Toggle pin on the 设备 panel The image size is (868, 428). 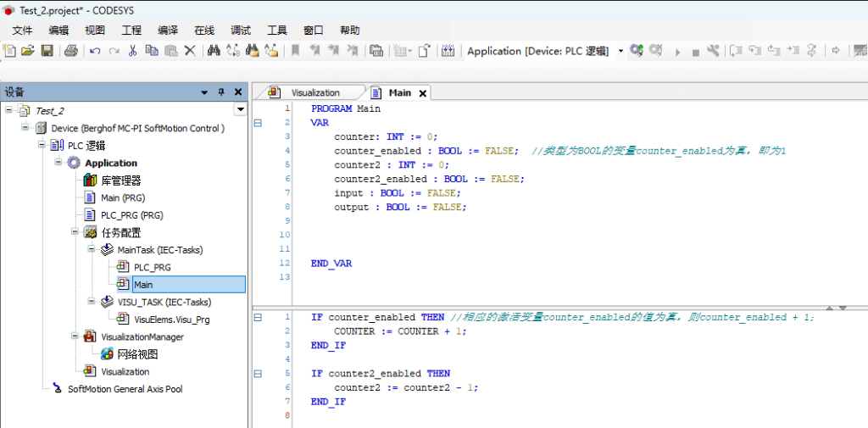[222, 92]
